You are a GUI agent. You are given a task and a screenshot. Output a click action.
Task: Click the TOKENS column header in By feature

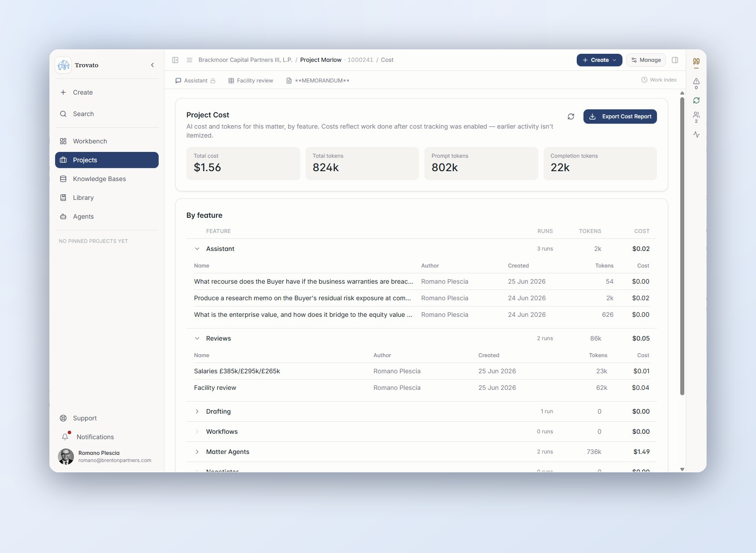tap(590, 231)
